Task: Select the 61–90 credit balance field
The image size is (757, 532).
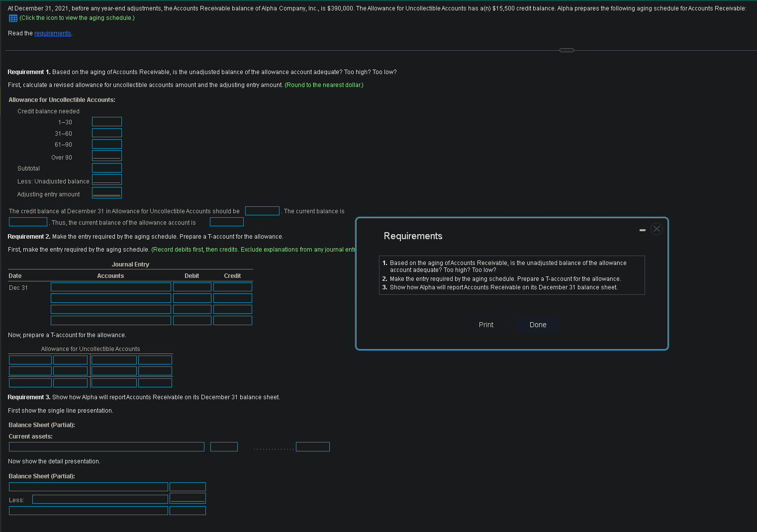Action: coord(107,144)
